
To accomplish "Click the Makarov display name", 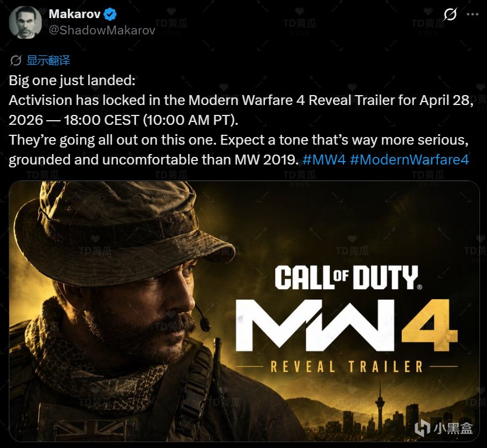I will click(x=75, y=14).
